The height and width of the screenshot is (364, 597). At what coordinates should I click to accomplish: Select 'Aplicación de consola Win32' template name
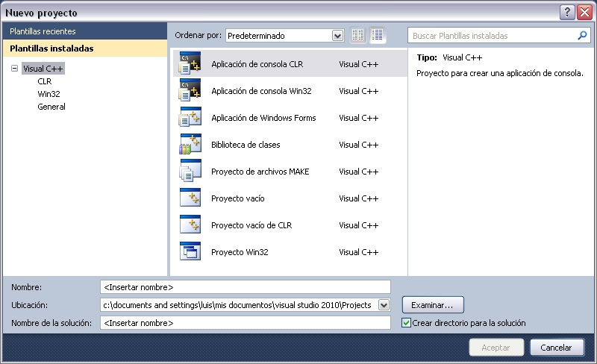click(x=262, y=91)
